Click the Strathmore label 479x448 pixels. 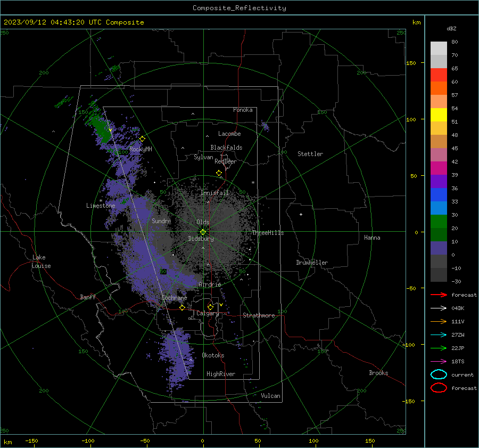click(x=259, y=315)
